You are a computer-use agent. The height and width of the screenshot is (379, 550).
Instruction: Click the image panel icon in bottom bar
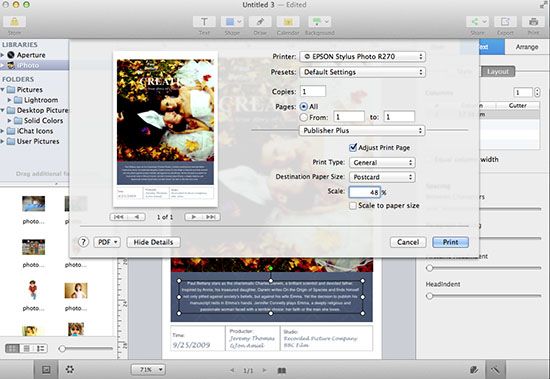[46, 369]
